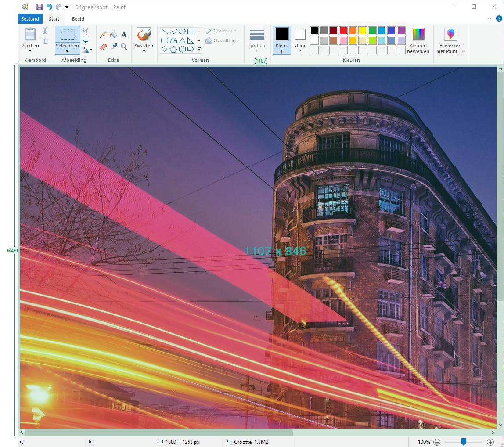
Task: Select the Text tool
Action: pos(124,35)
